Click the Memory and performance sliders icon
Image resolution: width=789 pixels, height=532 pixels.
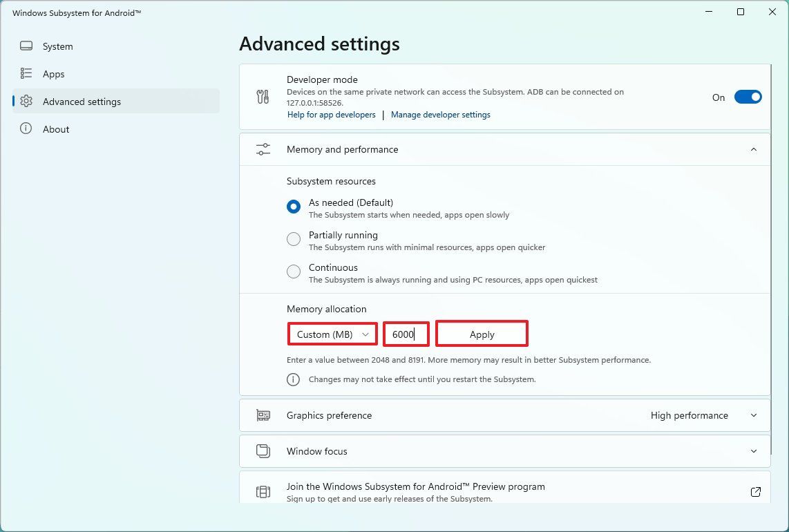(x=263, y=149)
